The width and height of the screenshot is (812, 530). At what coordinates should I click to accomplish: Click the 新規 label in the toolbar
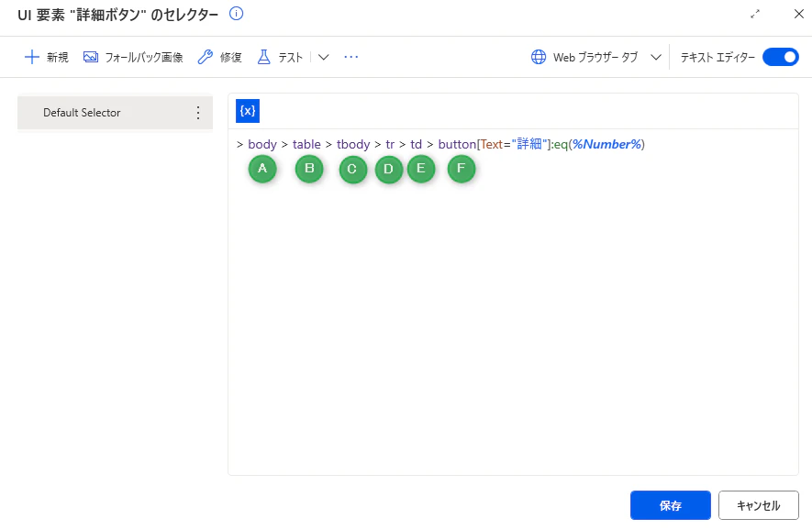[x=58, y=57]
